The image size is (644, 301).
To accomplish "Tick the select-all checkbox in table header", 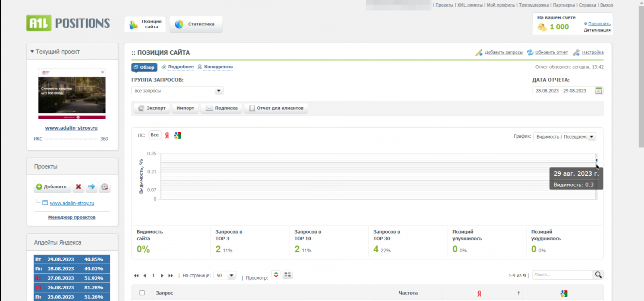I will [142, 293].
